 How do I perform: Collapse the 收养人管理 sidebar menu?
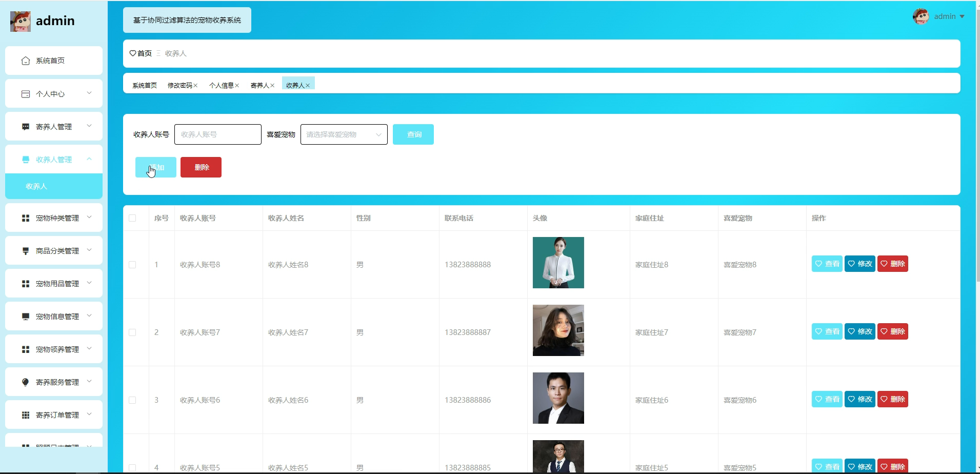click(89, 159)
